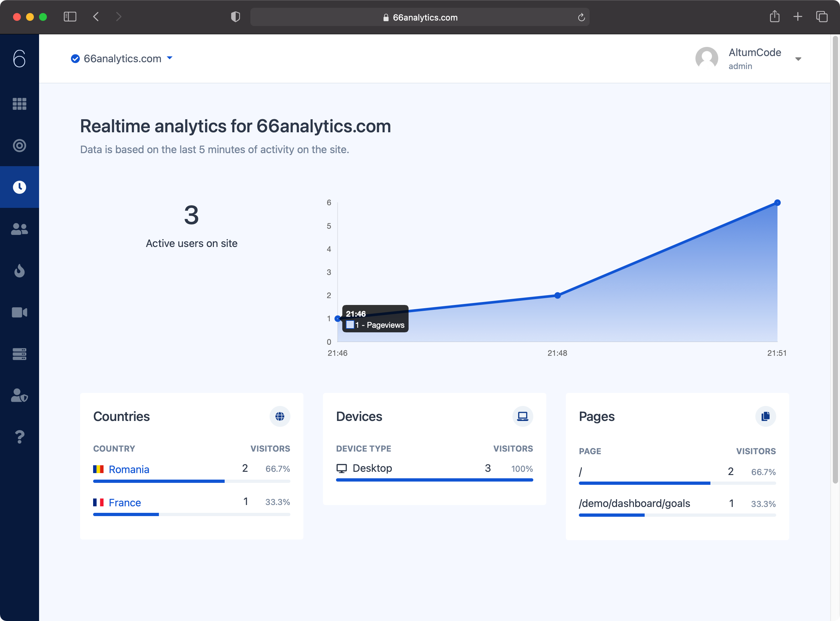Click the Realtime clock icon in sidebar
This screenshot has width=840, height=621.
(19, 187)
